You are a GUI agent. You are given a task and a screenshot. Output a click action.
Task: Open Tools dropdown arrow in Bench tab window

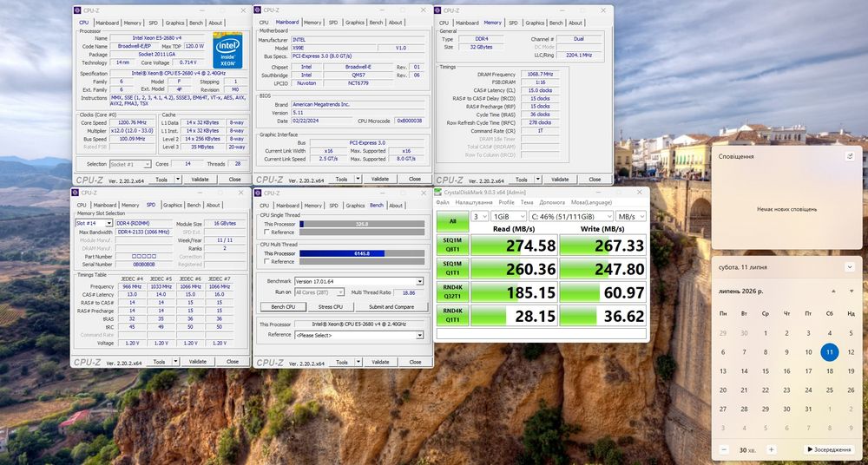[x=358, y=362]
